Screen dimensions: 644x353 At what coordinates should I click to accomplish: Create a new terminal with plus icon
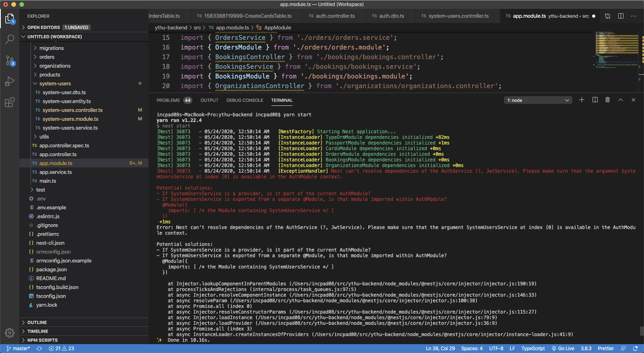pyautogui.click(x=582, y=100)
